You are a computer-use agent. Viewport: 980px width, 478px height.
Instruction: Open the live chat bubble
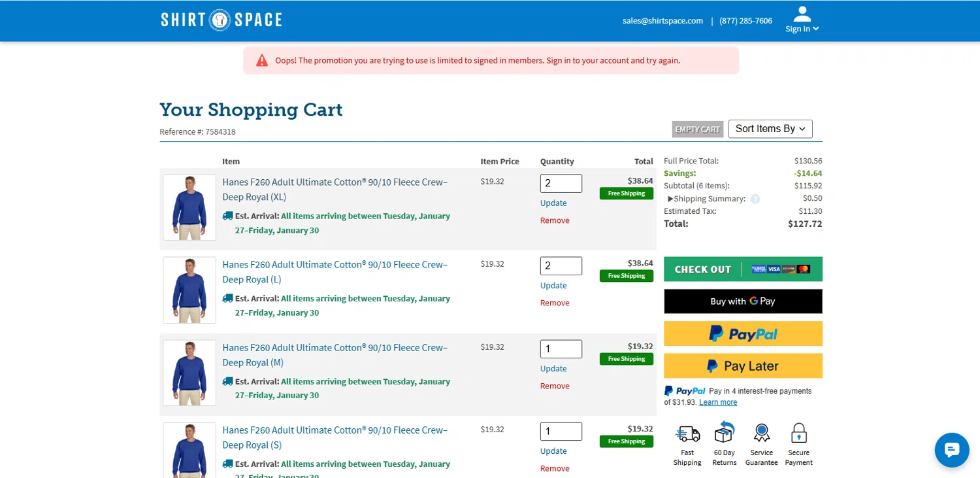tap(951, 450)
